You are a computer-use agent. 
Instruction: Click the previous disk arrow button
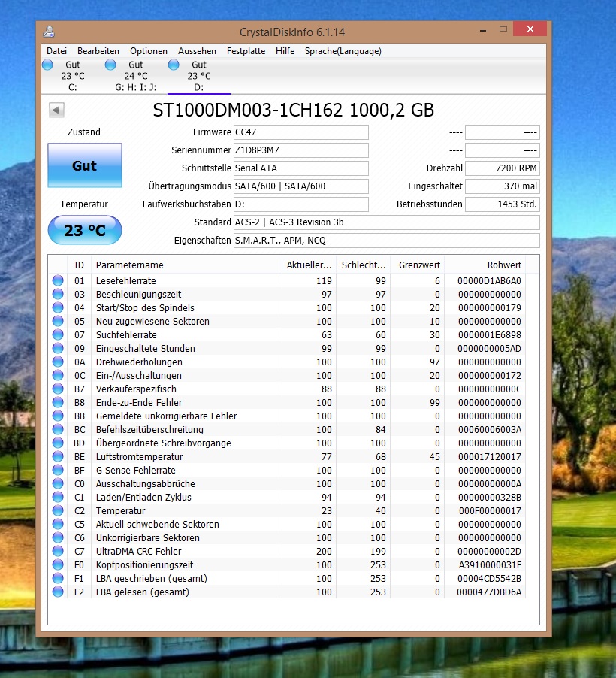56,110
